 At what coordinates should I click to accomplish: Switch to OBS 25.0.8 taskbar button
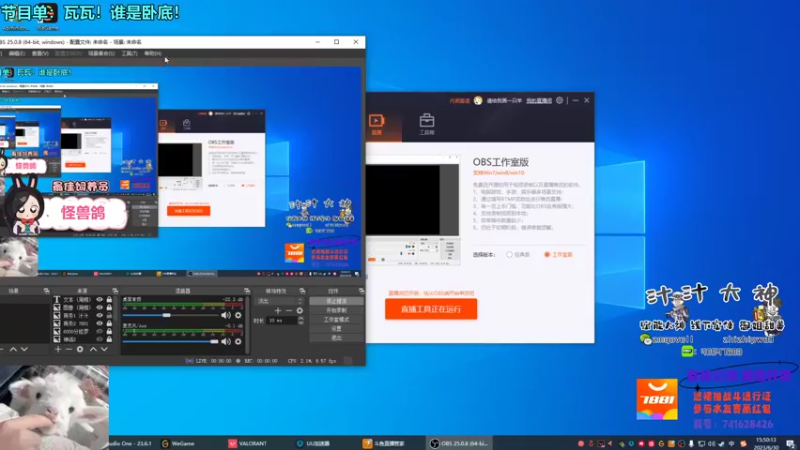click(459, 443)
